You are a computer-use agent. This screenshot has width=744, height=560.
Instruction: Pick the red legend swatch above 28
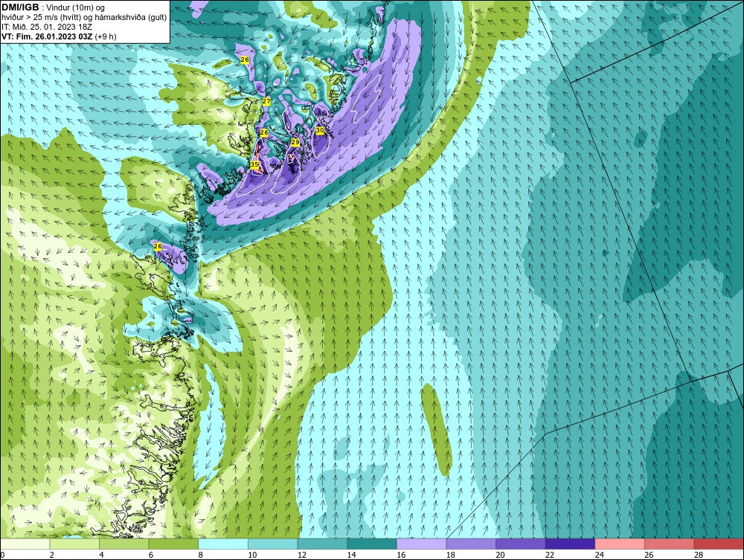pyautogui.click(x=719, y=544)
